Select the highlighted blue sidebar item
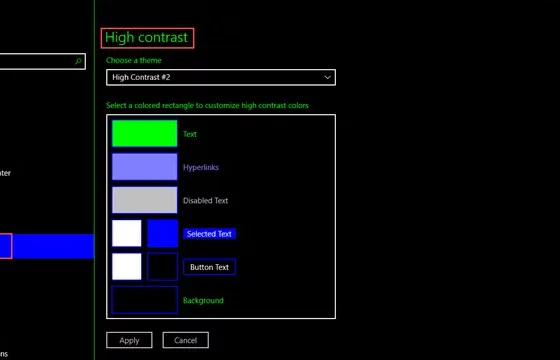 pyautogui.click(x=47, y=246)
